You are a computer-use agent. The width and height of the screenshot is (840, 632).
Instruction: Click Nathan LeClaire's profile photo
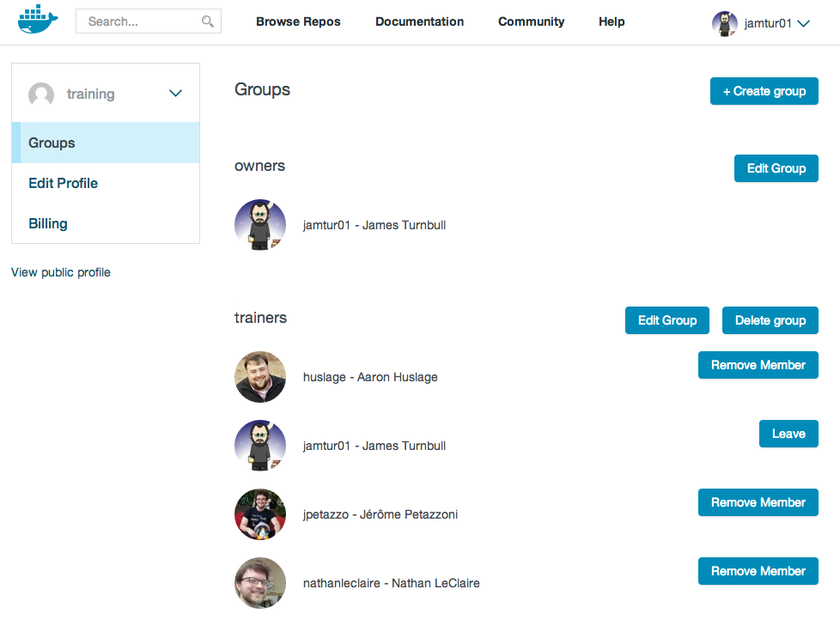[260, 583]
